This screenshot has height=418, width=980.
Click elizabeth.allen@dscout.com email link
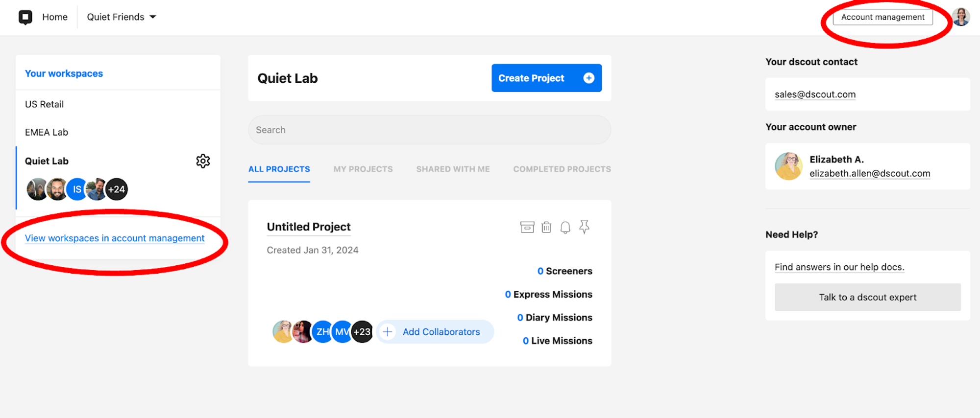point(870,173)
